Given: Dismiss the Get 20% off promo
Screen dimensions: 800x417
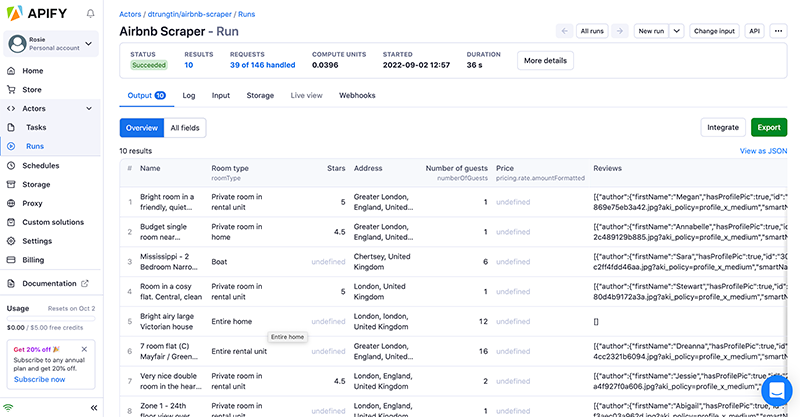Looking at the screenshot, I should click(x=84, y=350).
